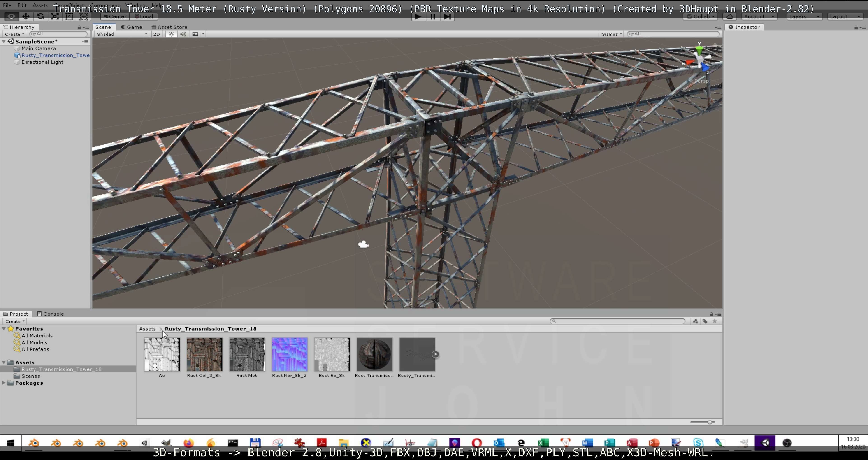Select the Move tool in toolbar
Screen dimensions: 868x460
26,16
